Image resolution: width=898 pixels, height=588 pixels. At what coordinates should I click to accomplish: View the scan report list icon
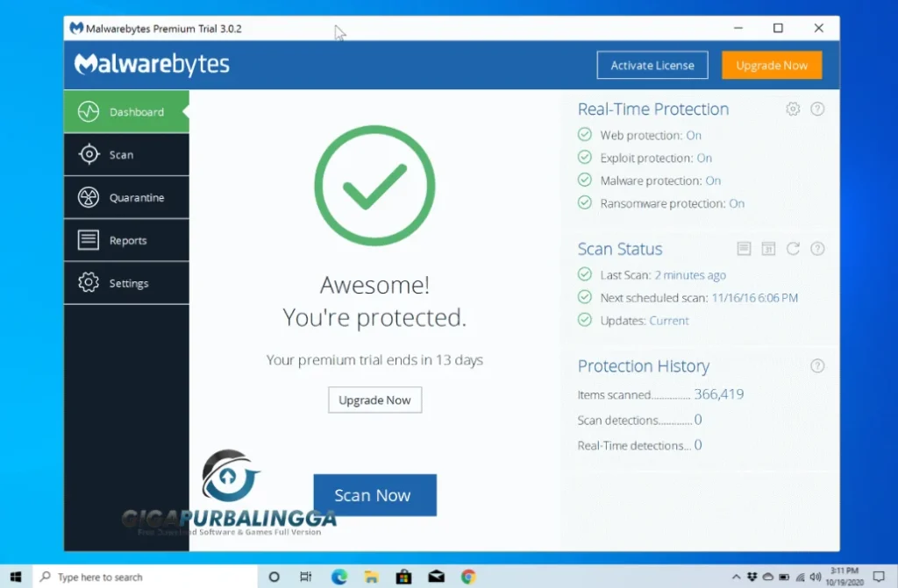point(744,249)
